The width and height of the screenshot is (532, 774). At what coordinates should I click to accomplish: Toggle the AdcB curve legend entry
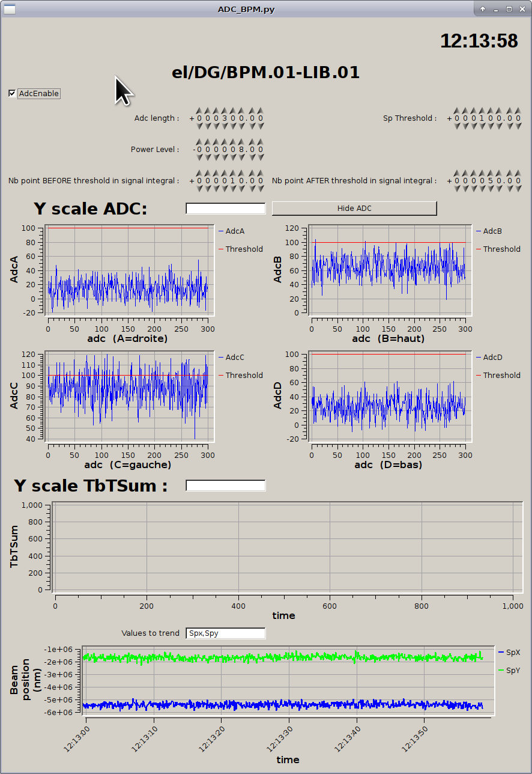click(x=489, y=231)
